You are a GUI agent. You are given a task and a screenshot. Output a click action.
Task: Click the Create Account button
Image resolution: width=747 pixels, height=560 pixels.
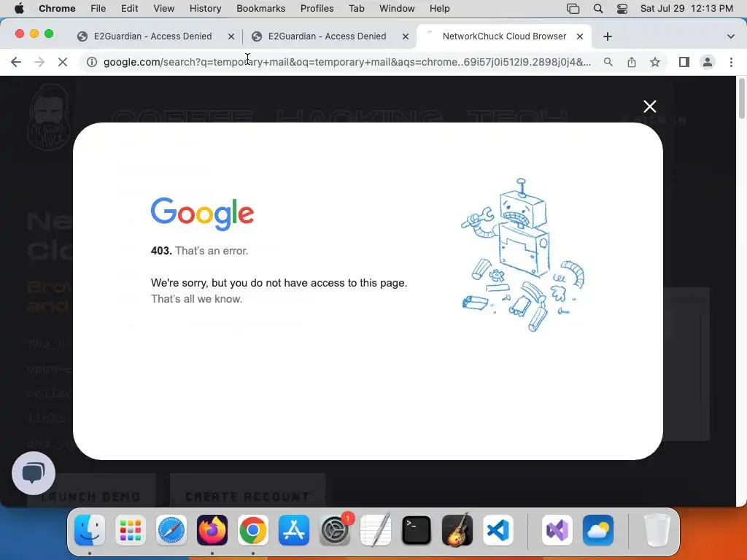248,491
